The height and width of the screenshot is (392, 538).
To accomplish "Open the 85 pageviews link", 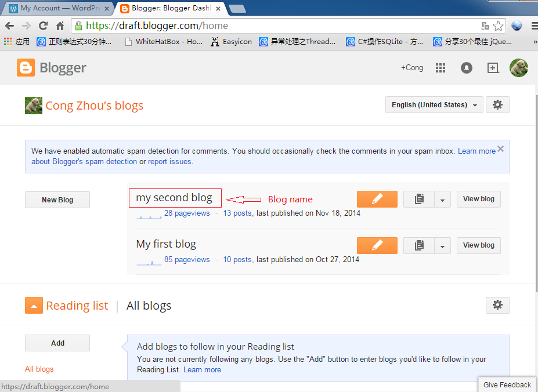I will tap(187, 260).
